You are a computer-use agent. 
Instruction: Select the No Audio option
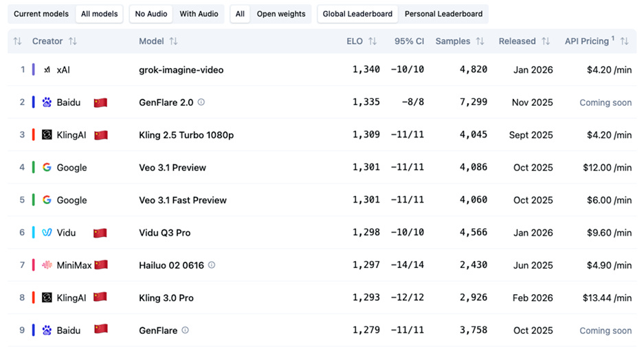click(151, 14)
